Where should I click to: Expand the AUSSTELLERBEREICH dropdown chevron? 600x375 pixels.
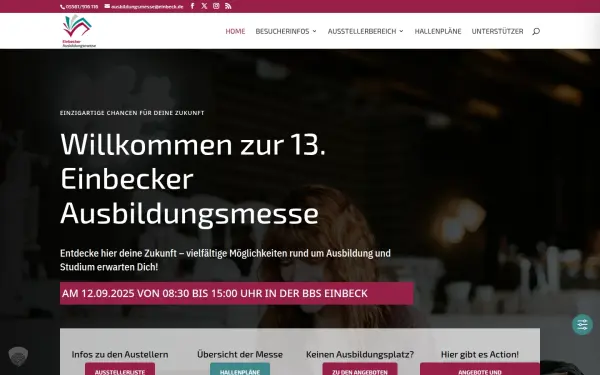401,31
